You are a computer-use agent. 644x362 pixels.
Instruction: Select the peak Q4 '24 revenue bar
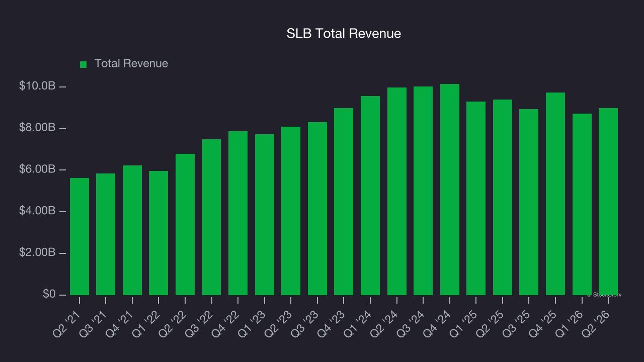(450, 190)
